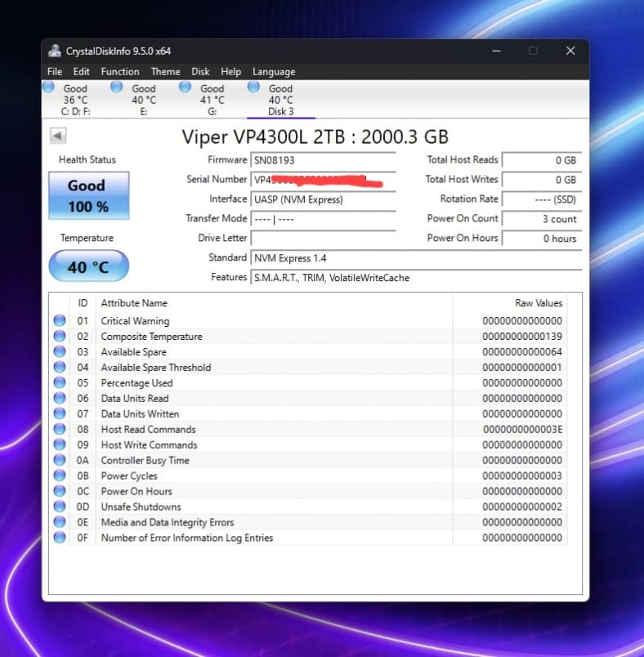644x657 pixels.
Task: Select the G: drive tab
Action: pos(212,100)
